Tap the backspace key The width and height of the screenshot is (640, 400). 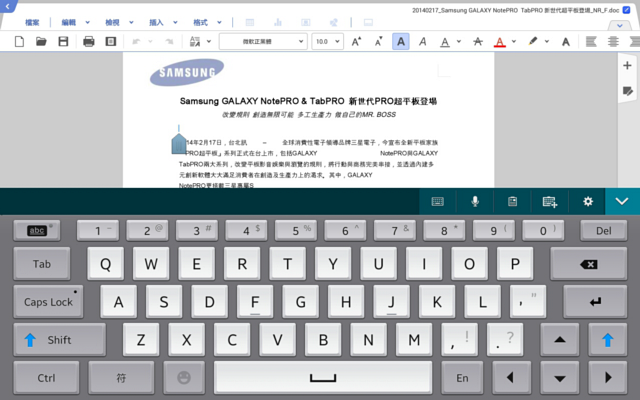pyautogui.click(x=589, y=264)
